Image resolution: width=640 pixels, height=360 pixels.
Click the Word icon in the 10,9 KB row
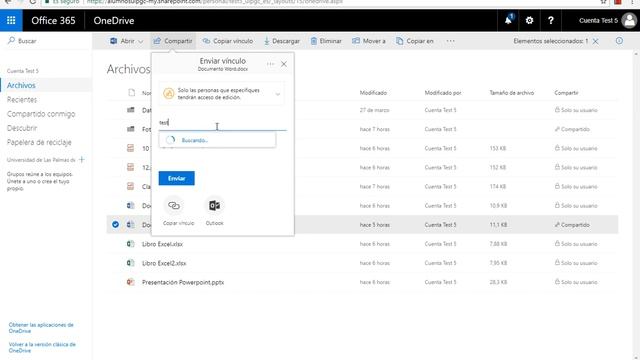coord(131,205)
